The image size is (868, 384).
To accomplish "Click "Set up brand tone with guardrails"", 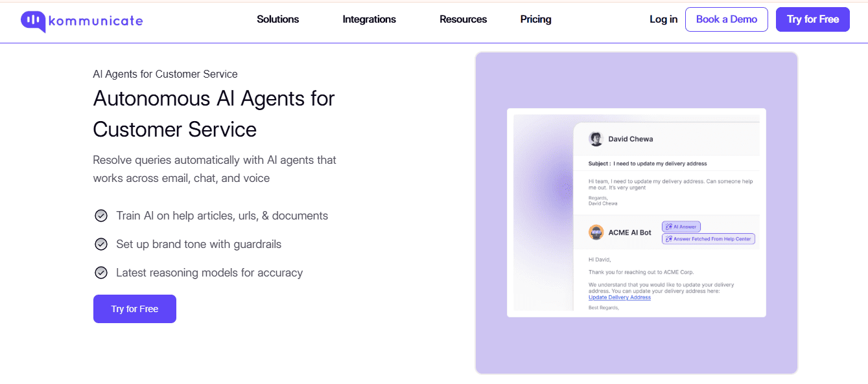I will (199, 244).
